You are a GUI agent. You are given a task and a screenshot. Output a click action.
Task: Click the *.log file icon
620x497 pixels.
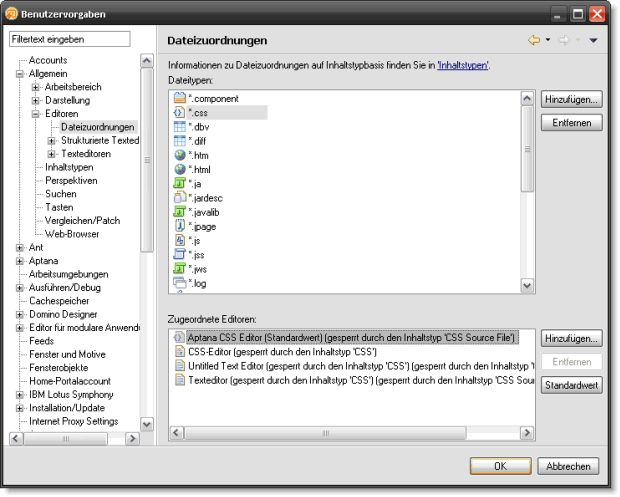[180, 283]
